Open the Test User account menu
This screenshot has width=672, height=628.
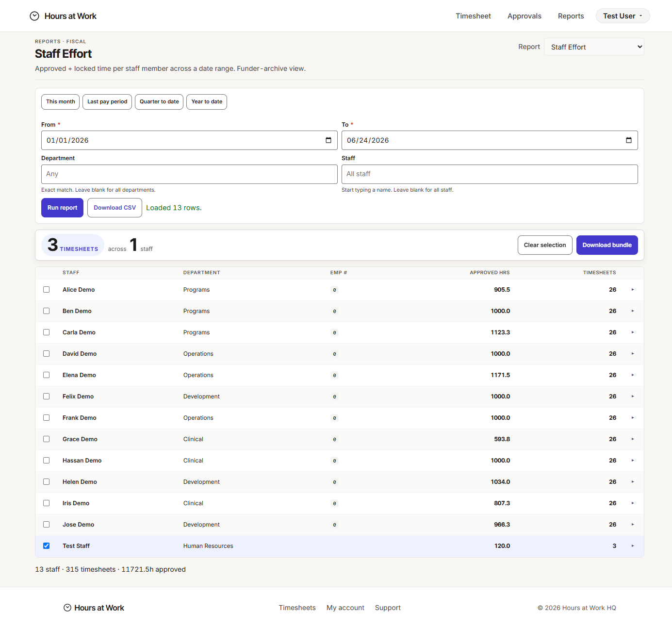pos(623,16)
